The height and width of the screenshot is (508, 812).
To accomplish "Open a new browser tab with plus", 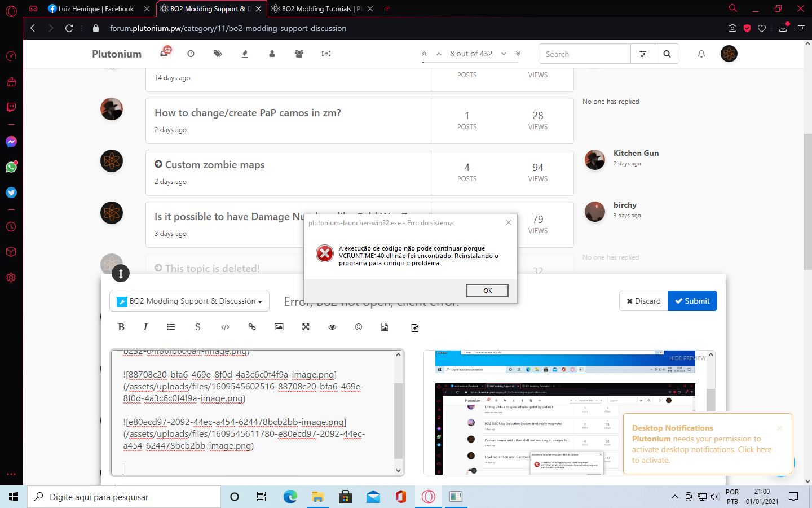I will tap(387, 8).
